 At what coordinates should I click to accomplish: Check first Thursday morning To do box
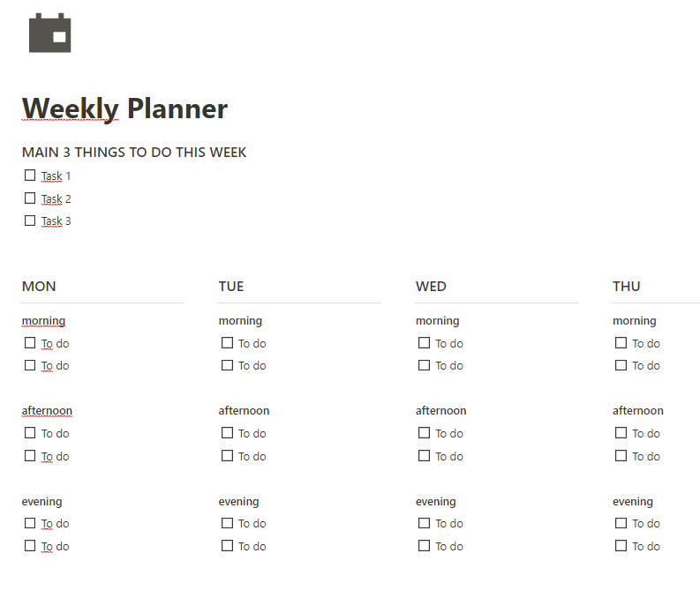(x=621, y=343)
